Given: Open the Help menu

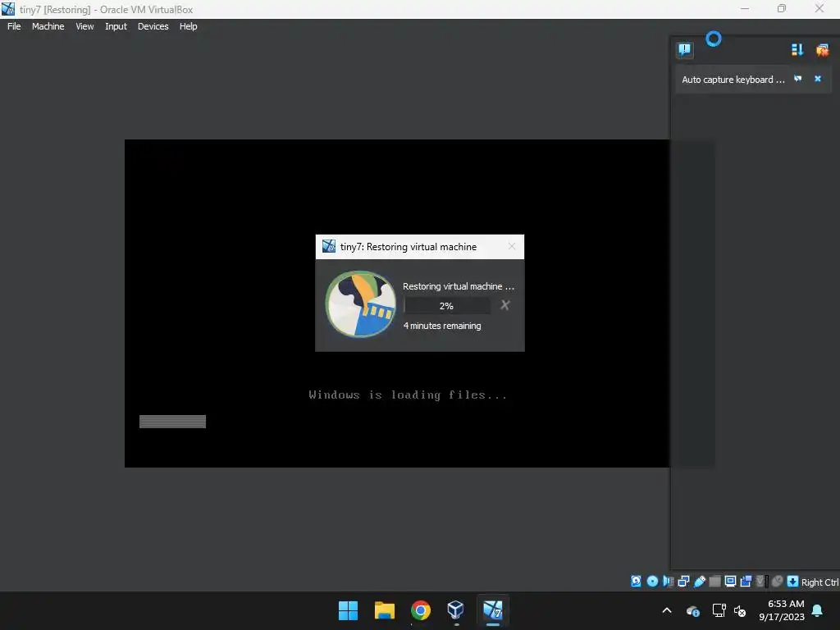Looking at the screenshot, I should click(188, 26).
